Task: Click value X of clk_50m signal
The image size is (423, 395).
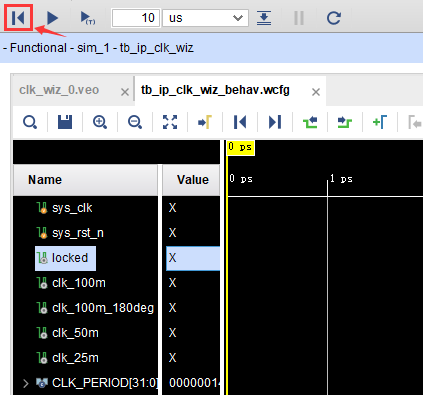Action: point(172,333)
